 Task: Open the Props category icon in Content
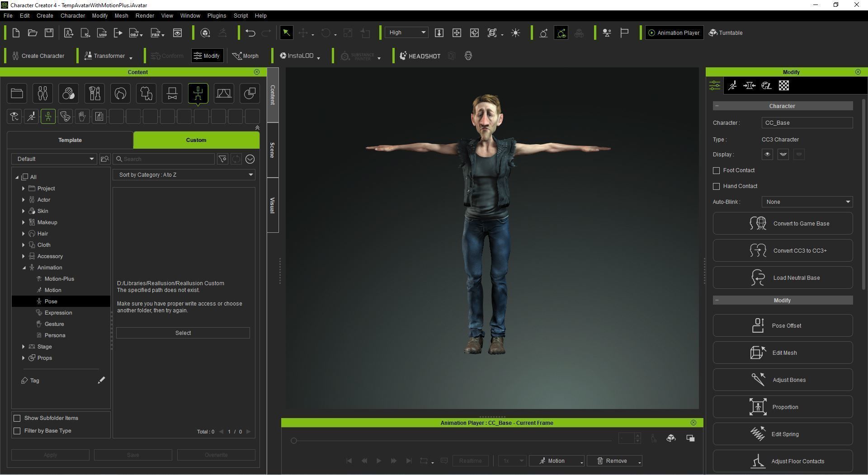click(x=250, y=94)
